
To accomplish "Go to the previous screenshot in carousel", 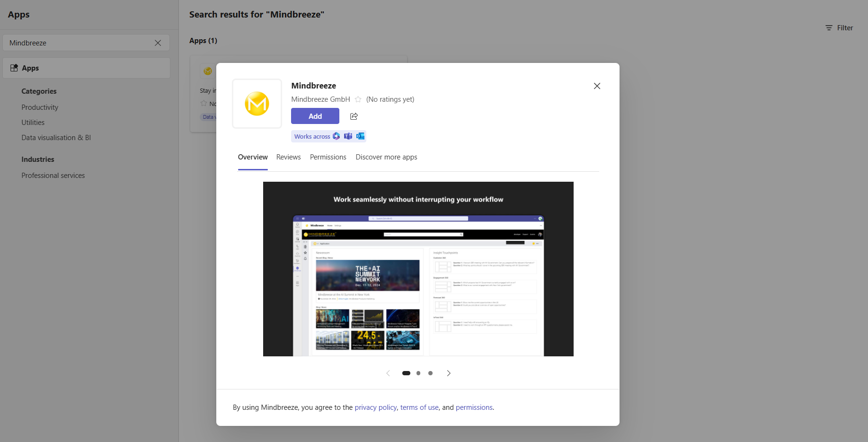I will (388, 373).
